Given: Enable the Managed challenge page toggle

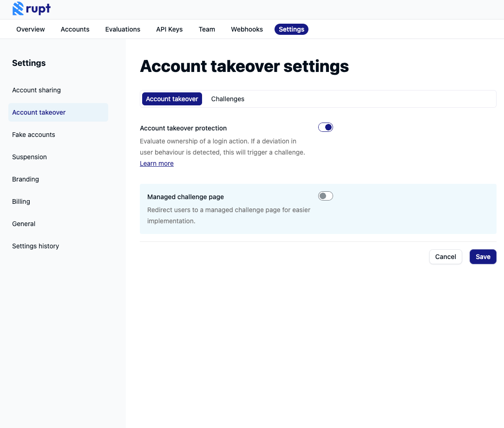Looking at the screenshot, I should 325,195.
